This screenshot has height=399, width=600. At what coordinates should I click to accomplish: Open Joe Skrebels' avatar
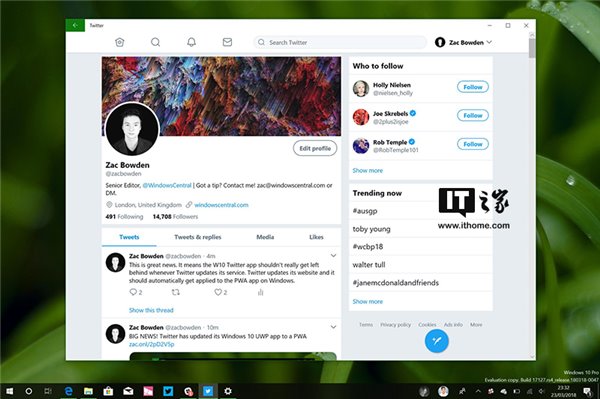tap(360, 117)
